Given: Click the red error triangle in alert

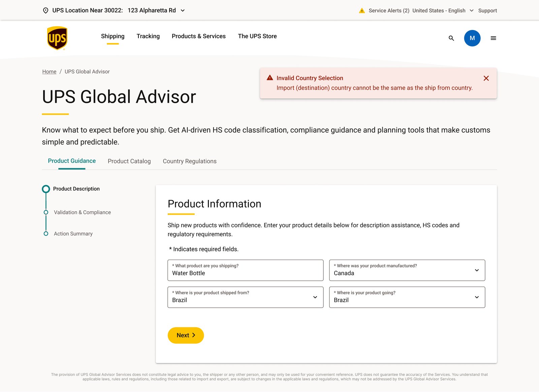Looking at the screenshot, I should (x=270, y=78).
